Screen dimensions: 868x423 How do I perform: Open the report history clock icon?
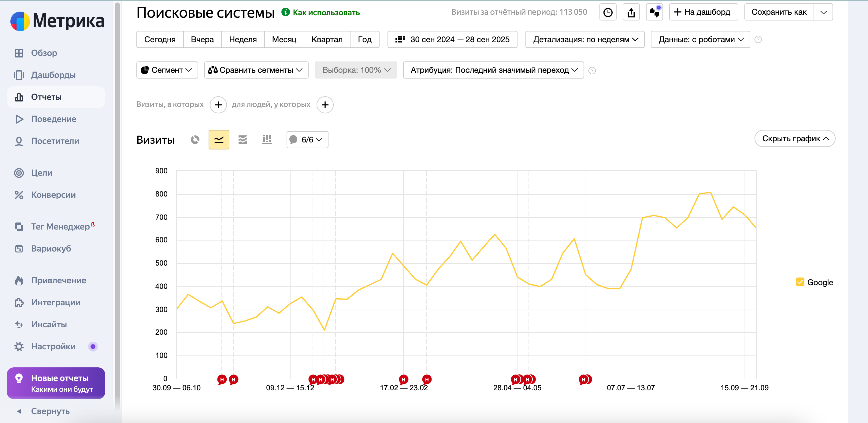(607, 13)
